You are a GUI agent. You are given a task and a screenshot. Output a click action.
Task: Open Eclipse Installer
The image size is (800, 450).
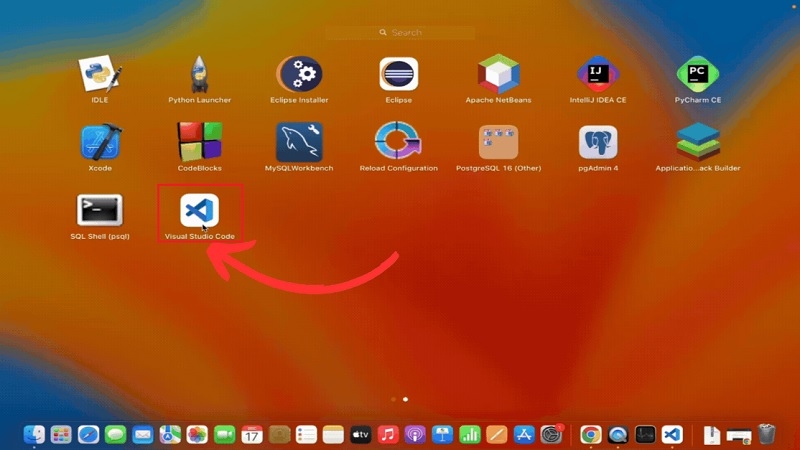point(299,74)
